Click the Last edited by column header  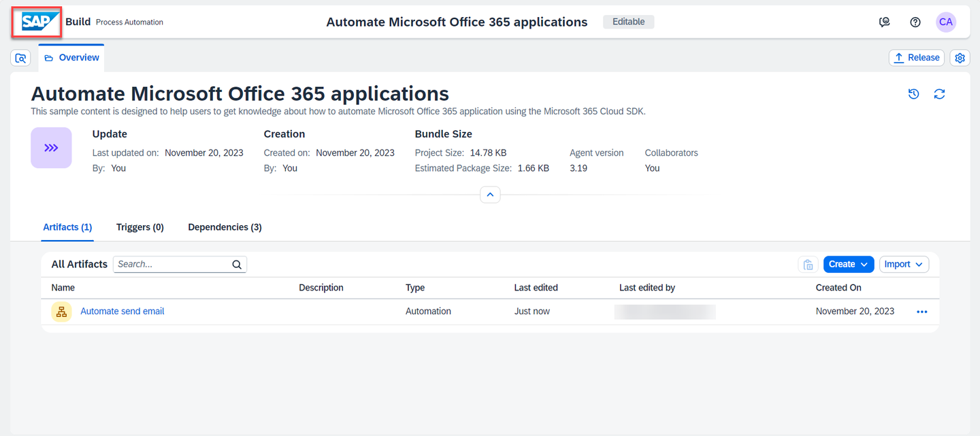(647, 288)
